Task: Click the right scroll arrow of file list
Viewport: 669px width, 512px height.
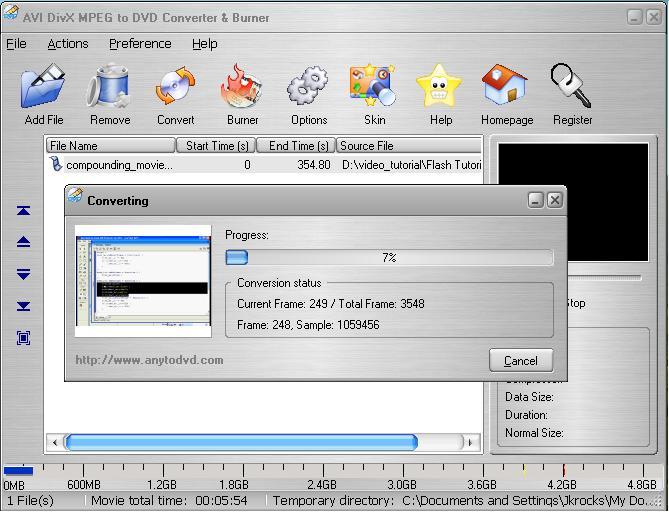Action: tap(471, 442)
